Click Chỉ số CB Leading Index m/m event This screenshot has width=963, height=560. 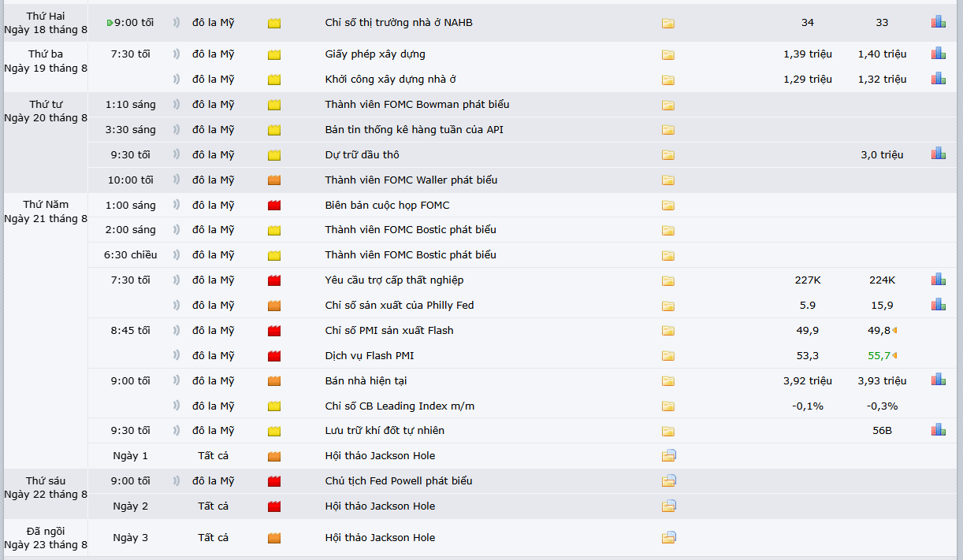(x=400, y=406)
